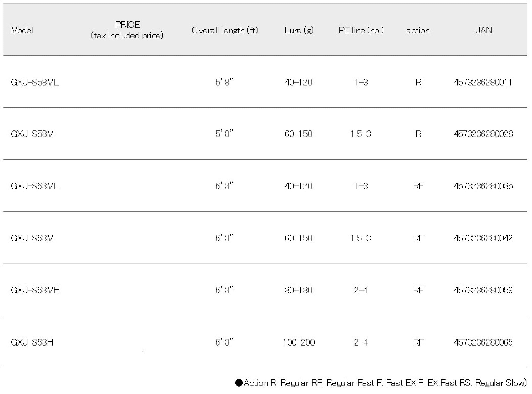Click the PE line (no.) header
532x394 pixels.
361,30
